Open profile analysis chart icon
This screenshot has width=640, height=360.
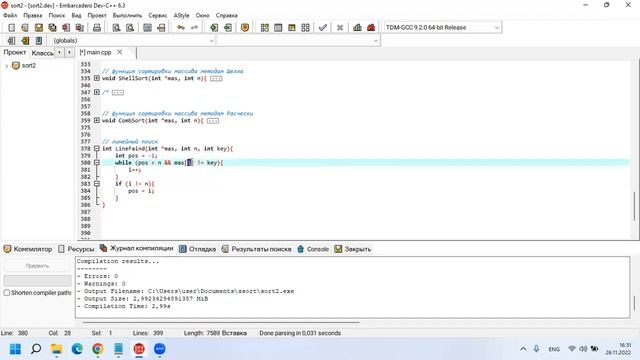point(357,27)
